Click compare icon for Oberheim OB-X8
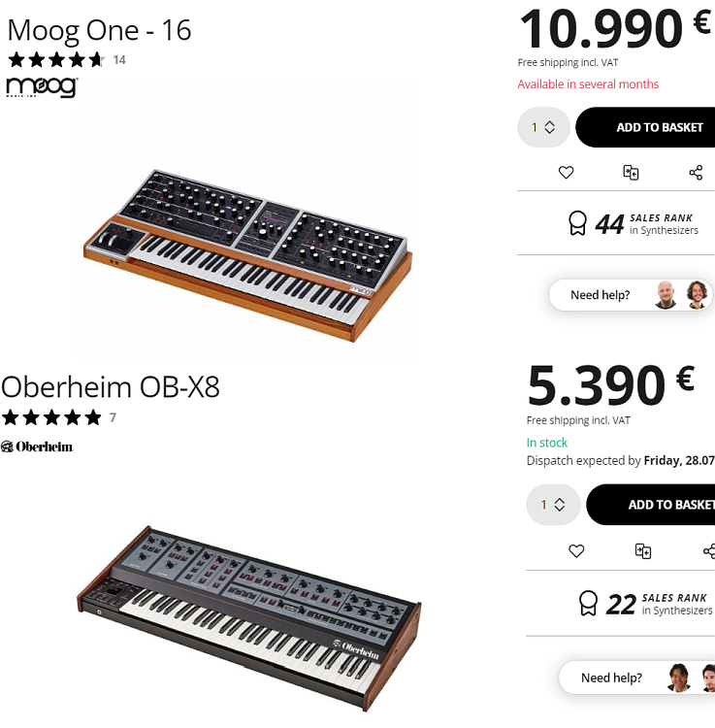 642,551
